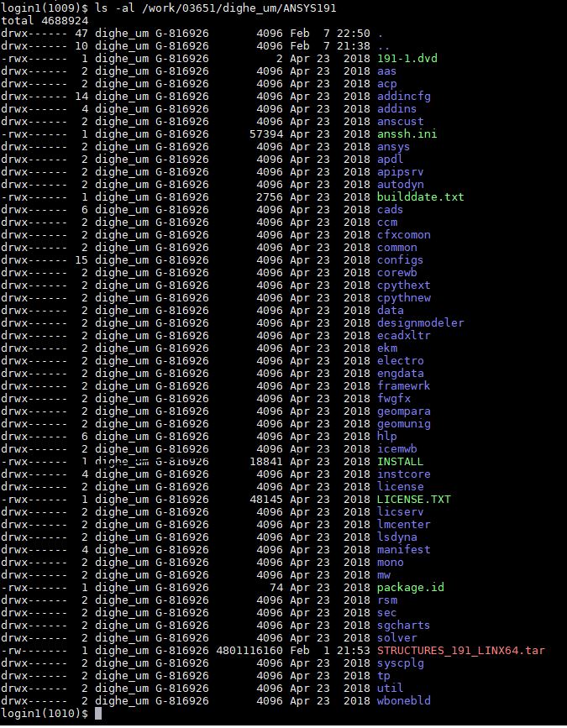The height and width of the screenshot is (728, 567).
Task: Select the anscust directory name
Action: click(x=401, y=121)
